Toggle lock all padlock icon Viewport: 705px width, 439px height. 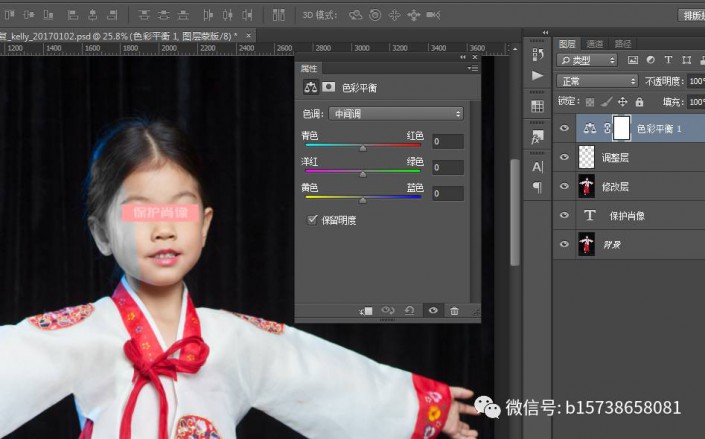[639, 102]
